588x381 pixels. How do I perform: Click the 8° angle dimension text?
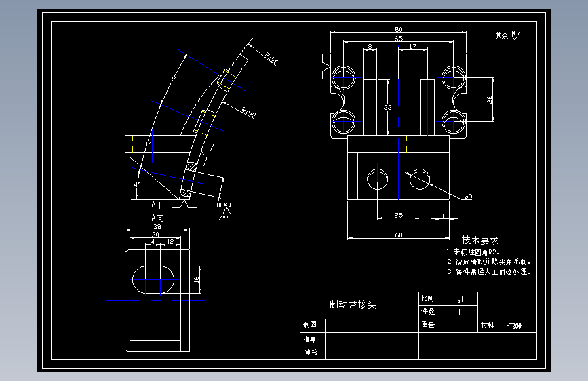pos(172,79)
